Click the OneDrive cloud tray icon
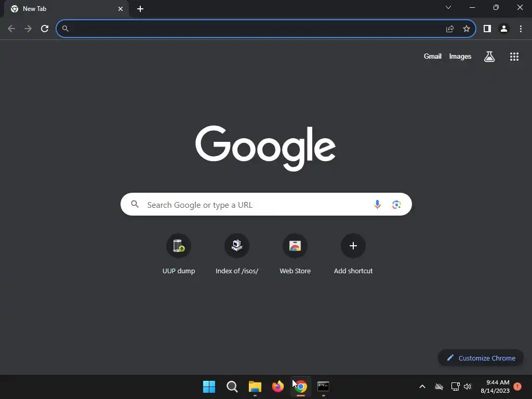 [x=439, y=387]
